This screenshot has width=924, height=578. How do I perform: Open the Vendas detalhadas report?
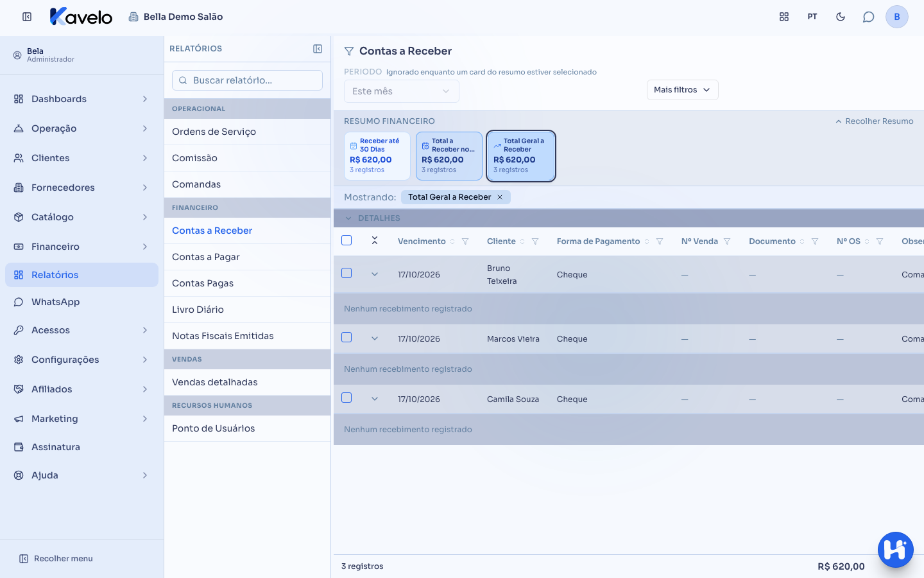(x=247, y=382)
